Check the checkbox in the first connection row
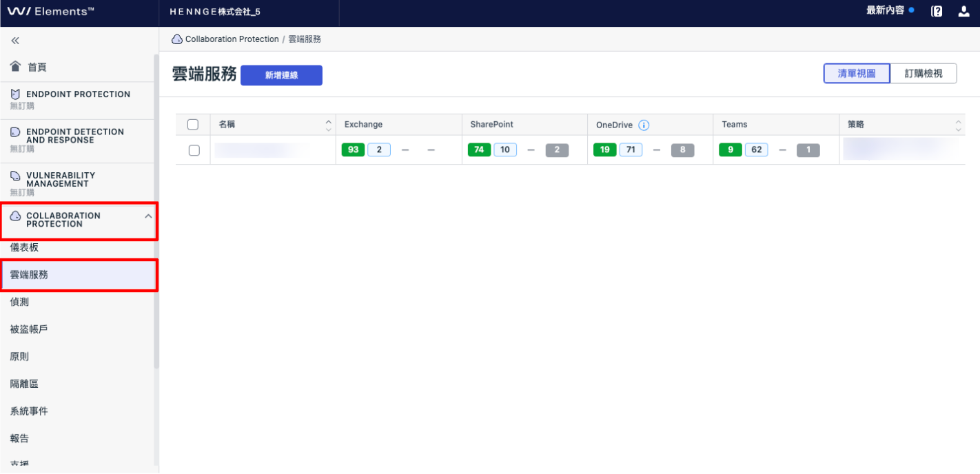This screenshot has height=474, width=980. (x=194, y=150)
